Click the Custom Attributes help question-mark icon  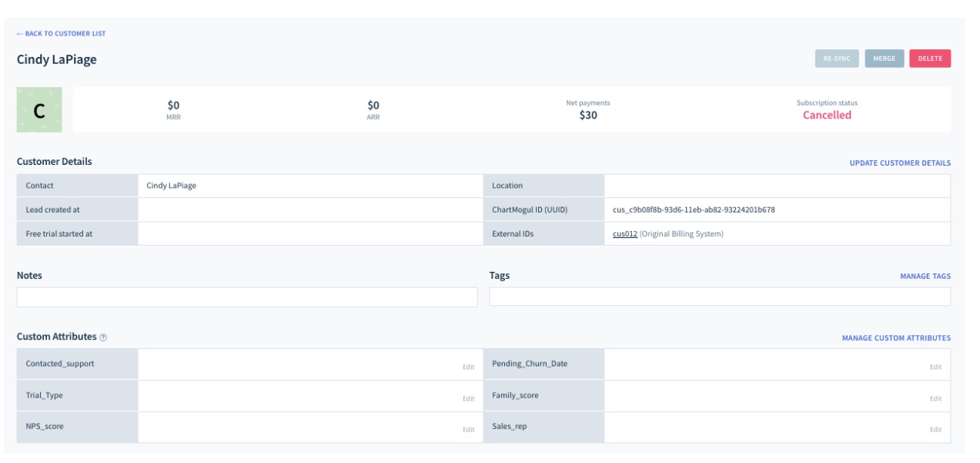(x=103, y=337)
